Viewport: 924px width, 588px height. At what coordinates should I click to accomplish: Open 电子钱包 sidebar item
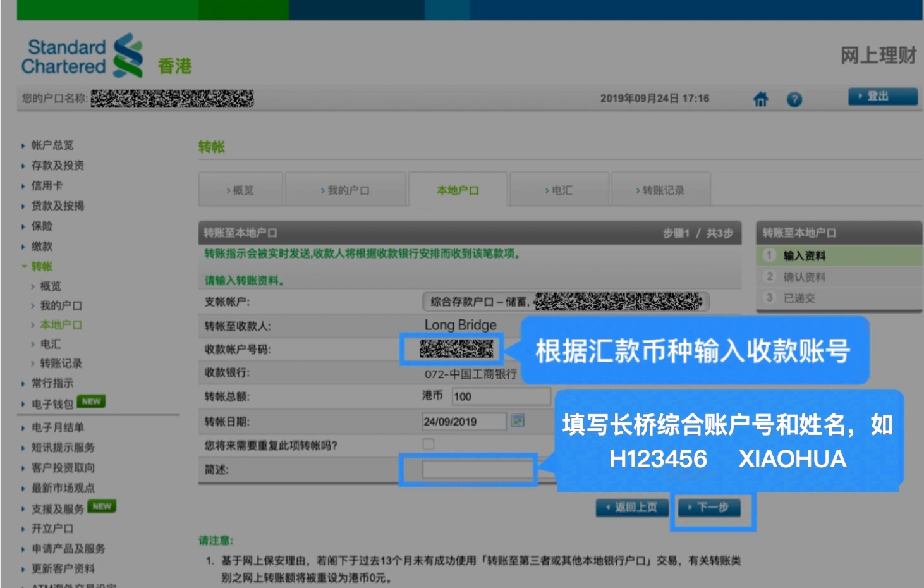[x=52, y=403]
